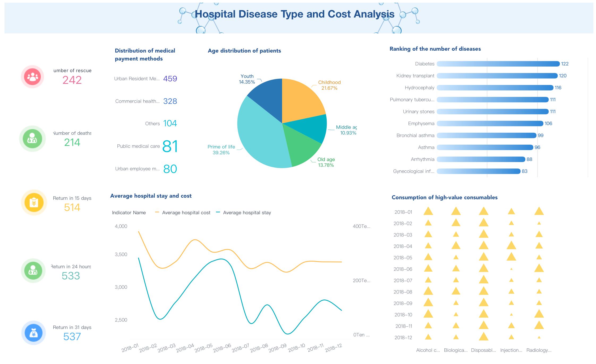Screen dimensions: 596x364
Task: Toggle Average hospital cost legend entry
Action: 182,213
